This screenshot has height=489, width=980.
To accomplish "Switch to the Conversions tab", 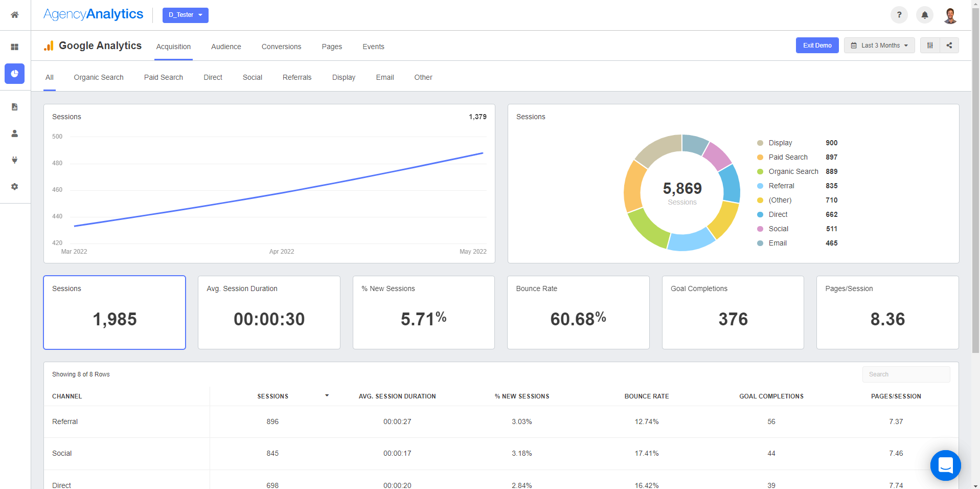I will [x=281, y=47].
